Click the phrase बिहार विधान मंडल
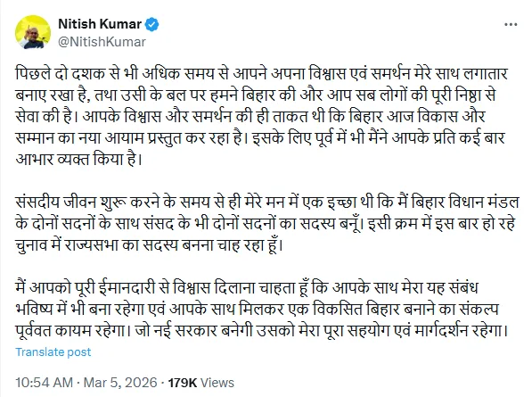Screen dimensions: 532x397 [465, 202]
